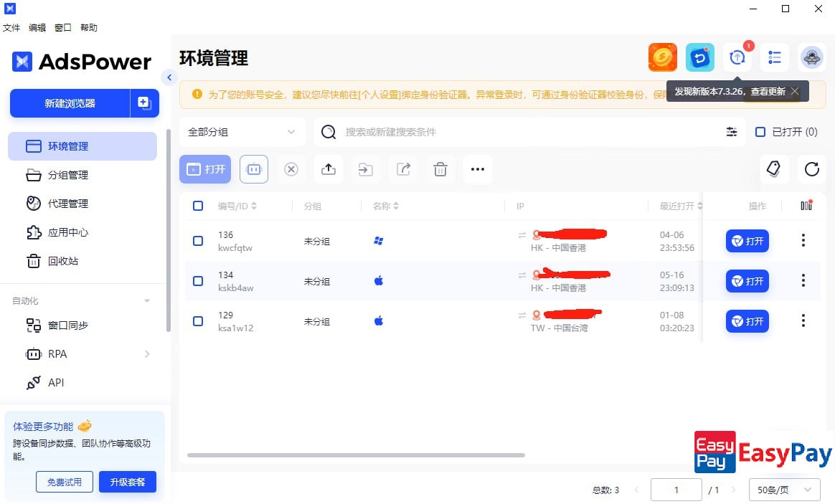Open the tag label icon
This screenshot has height=504, width=835.
pyautogui.click(x=774, y=169)
